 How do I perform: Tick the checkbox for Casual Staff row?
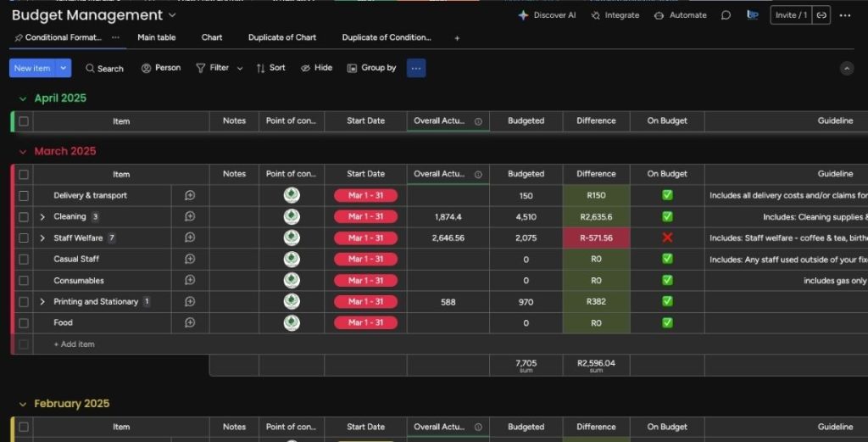[24, 259]
